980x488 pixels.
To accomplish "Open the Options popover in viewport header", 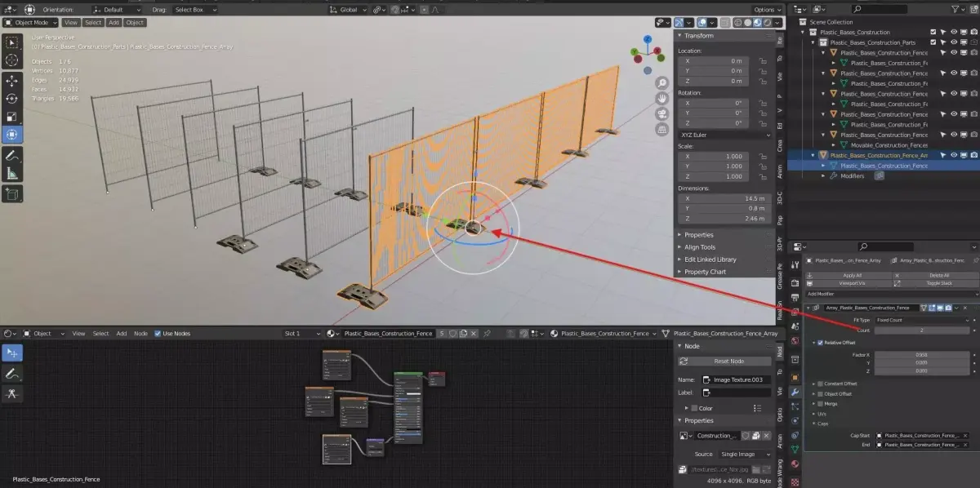I will click(x=767, y=10).
